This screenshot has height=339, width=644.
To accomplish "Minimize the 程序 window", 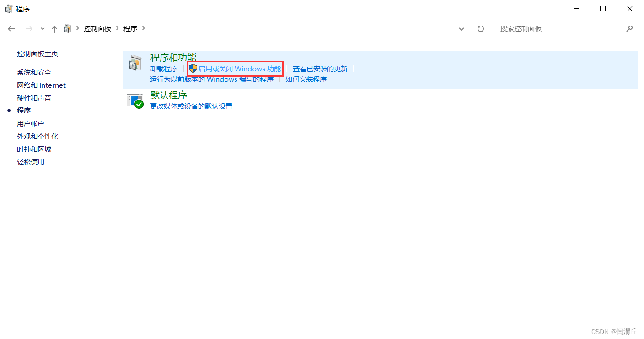I will coord(576,9).
